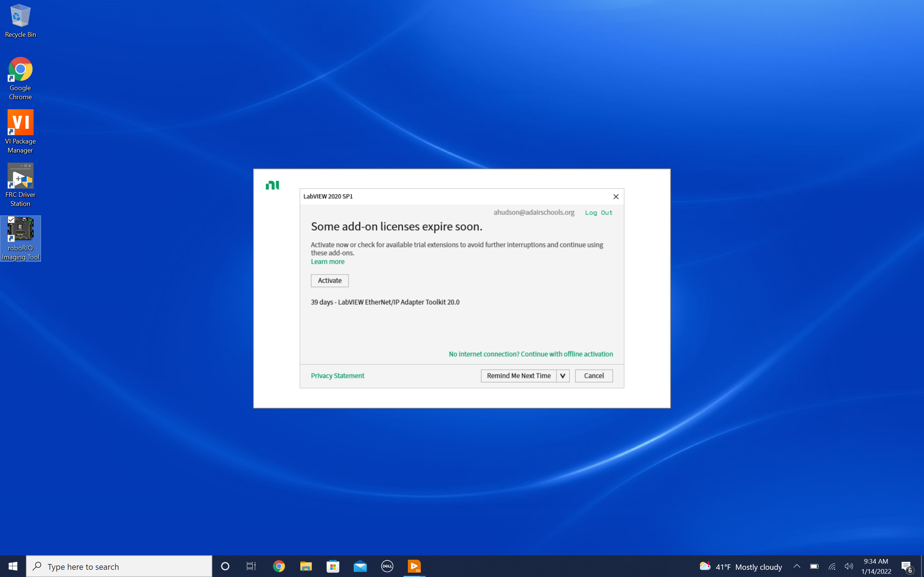Click the Activate button
The width and height of the screenshot is (924, 577).
click(x=330, y=281)
